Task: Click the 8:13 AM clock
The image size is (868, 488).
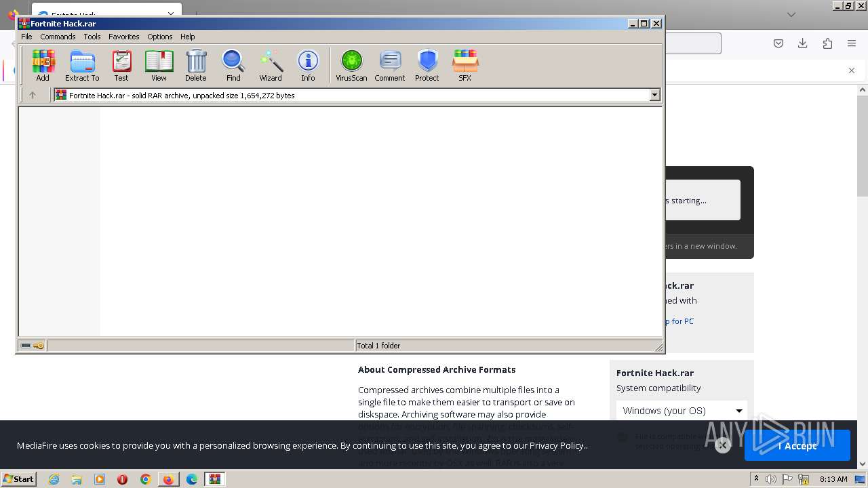Action: (833, 479)
